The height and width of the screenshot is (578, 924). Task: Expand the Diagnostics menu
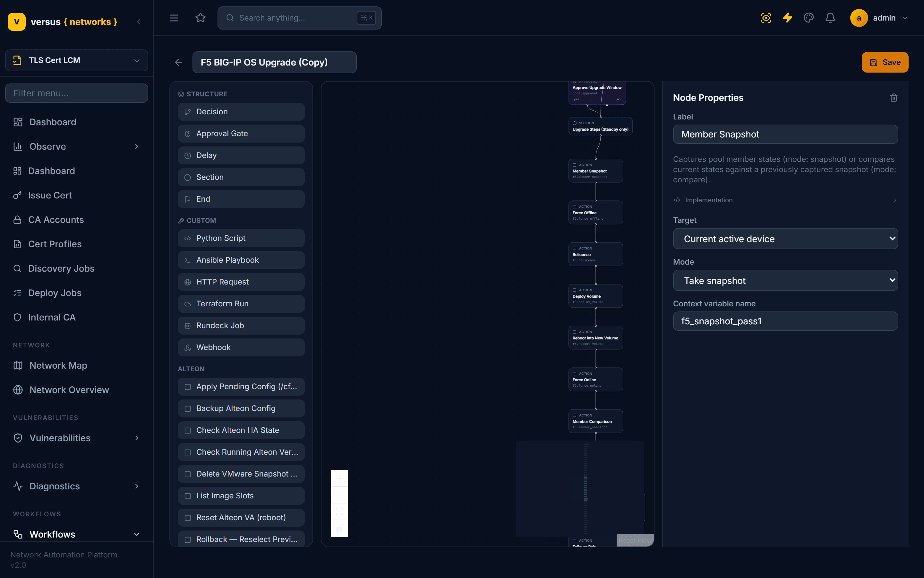(76, 486)
